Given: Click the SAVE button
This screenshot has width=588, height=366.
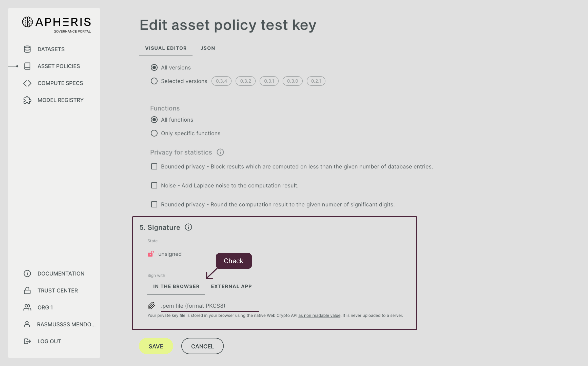Looking at the screenshot, I should pos(156,346).
